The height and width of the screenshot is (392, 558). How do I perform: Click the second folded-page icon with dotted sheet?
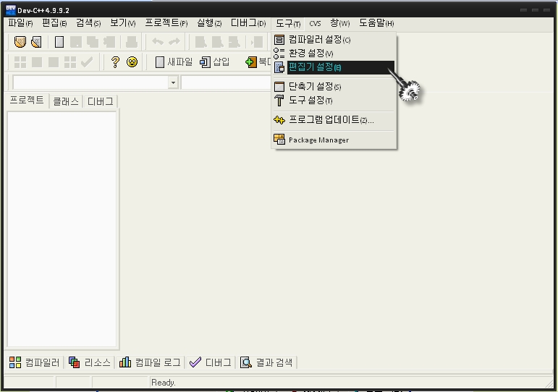coord(36,42)
